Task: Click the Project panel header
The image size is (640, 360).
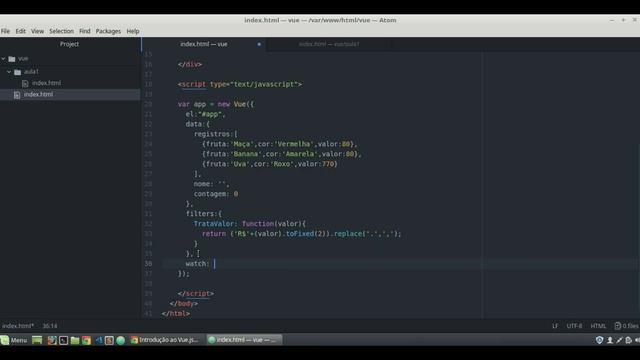Action: coord(69,44)
